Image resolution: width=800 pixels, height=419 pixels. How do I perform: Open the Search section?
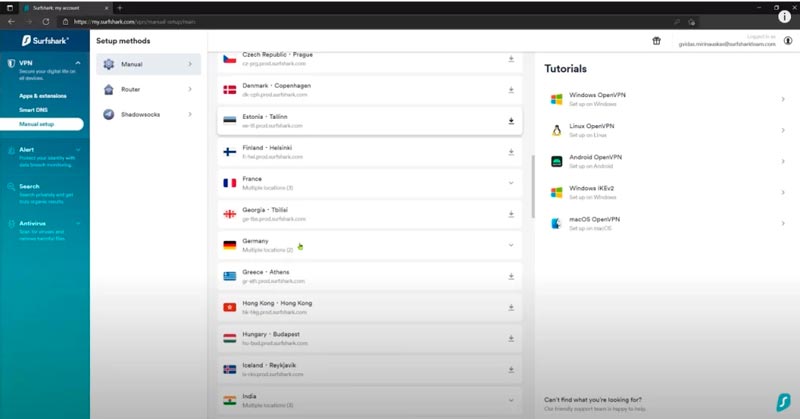click(29, 186)
